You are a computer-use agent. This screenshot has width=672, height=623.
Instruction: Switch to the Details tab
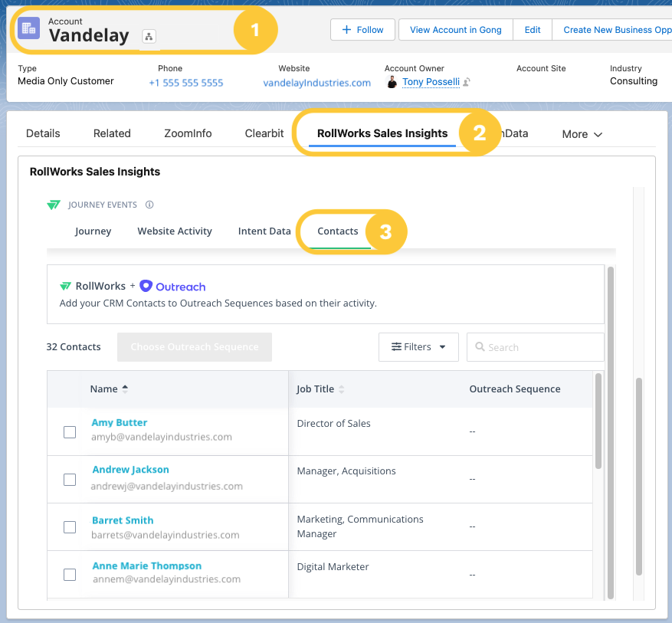43,133
